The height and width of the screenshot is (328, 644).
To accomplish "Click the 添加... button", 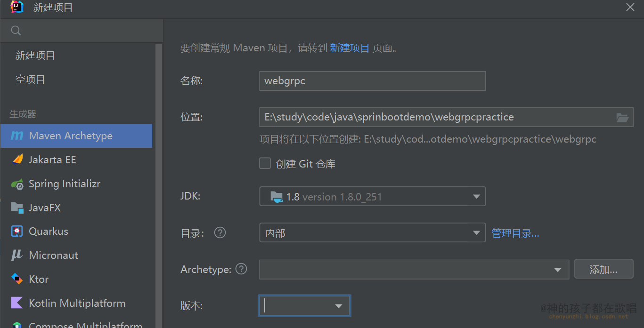I will [x=603, y=269].
